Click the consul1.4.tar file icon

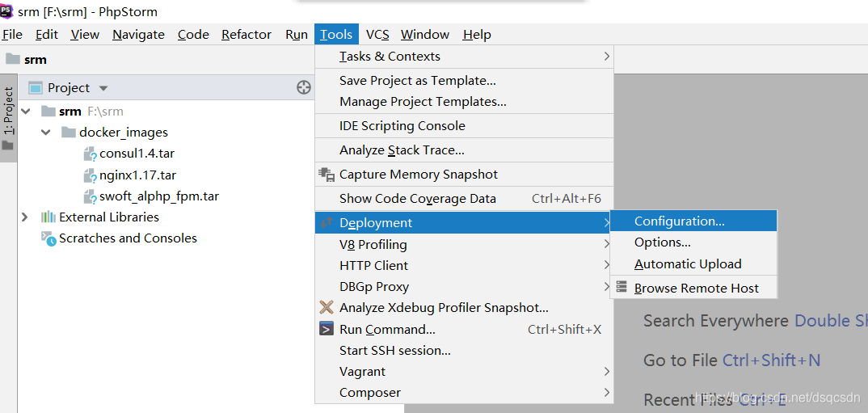point(90,154)
